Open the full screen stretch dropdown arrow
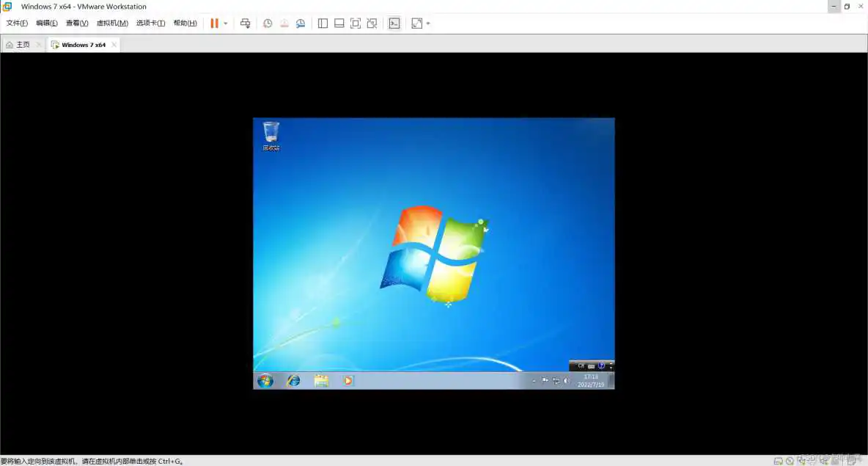 (429, 23)
